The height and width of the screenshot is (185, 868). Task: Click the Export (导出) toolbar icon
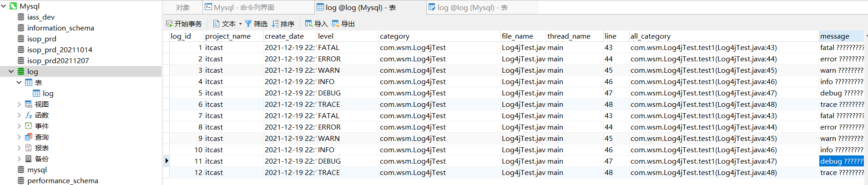pos(336,24)
